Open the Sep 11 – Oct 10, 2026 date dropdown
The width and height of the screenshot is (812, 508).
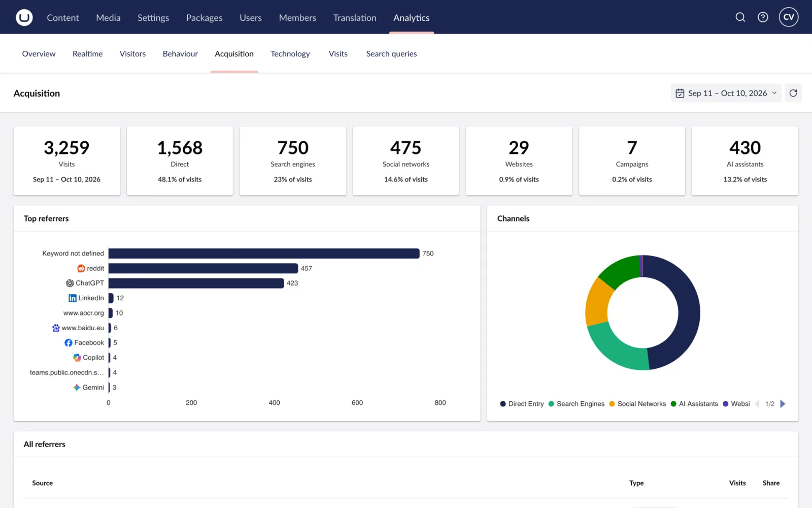726,93
